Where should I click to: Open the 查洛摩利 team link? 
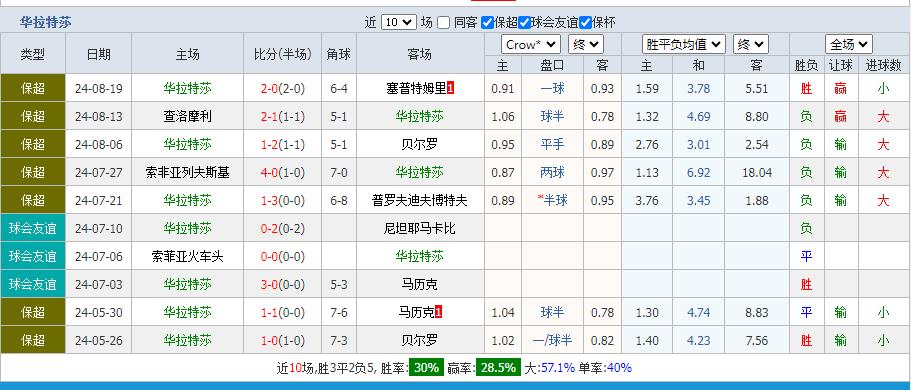[x=187, y=116]
